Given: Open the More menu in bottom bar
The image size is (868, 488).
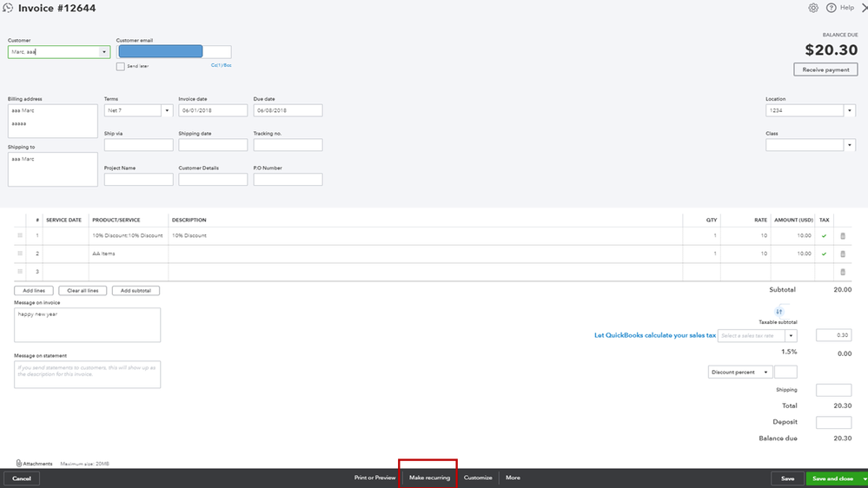Looking at the screenshot, I should click(x=513, y=478).
